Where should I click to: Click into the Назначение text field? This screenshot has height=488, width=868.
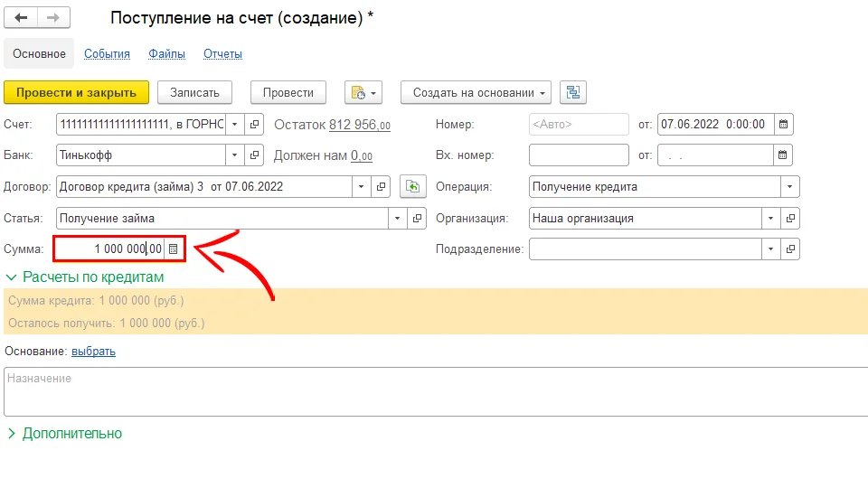(x=434, y=391)
